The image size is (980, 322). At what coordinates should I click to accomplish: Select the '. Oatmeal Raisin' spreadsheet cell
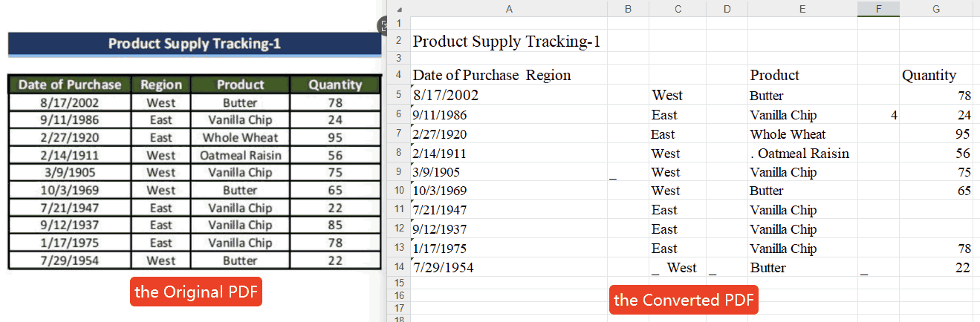[x=799, y=154]
